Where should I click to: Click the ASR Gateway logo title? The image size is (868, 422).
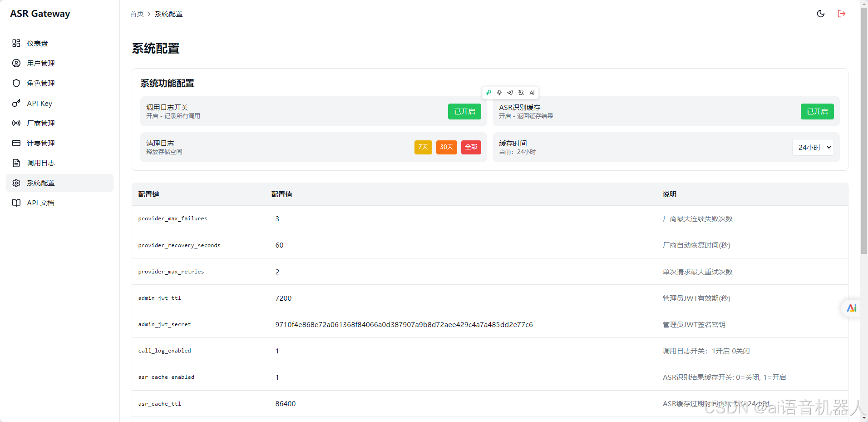click(40, 14)
